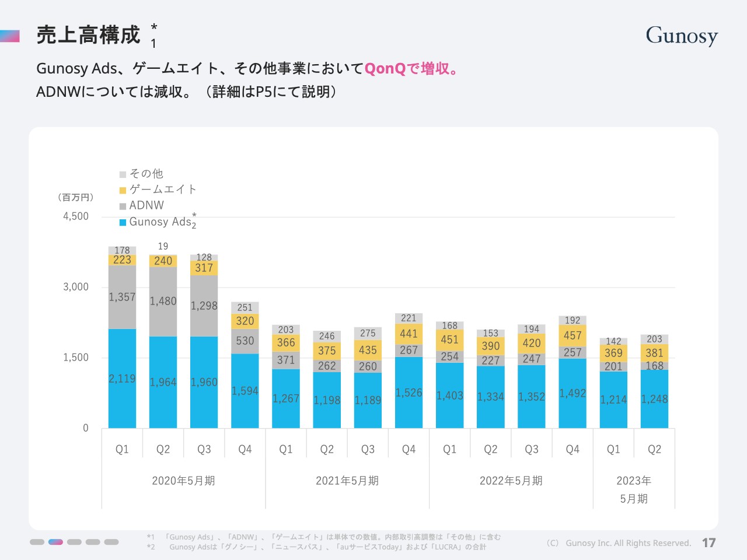The height and width of the screenshot is (560, 747).
Task: Click the period label 2022年5月期
Action: pyautogui.click(x=511, y=481)
